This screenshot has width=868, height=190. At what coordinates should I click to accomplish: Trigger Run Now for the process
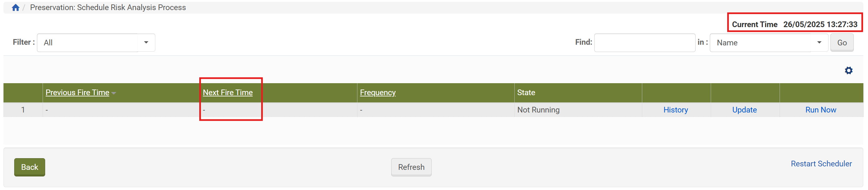coord(820,110)
